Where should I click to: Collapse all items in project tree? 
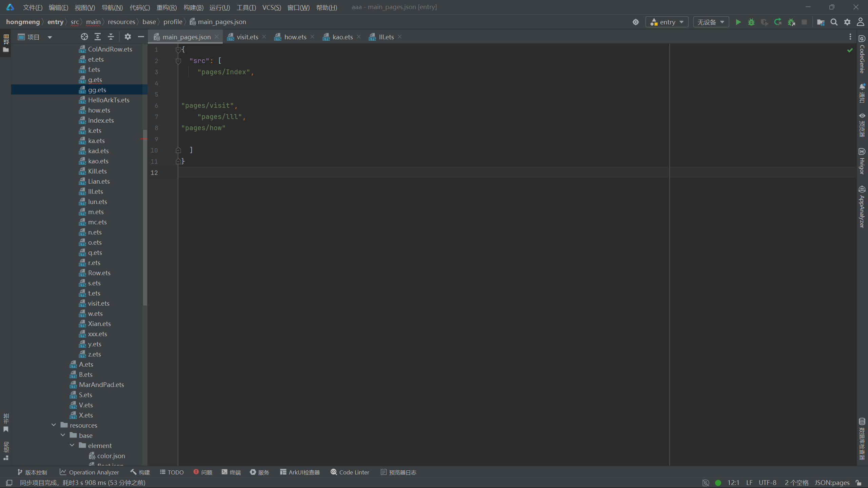pos(111,37)
